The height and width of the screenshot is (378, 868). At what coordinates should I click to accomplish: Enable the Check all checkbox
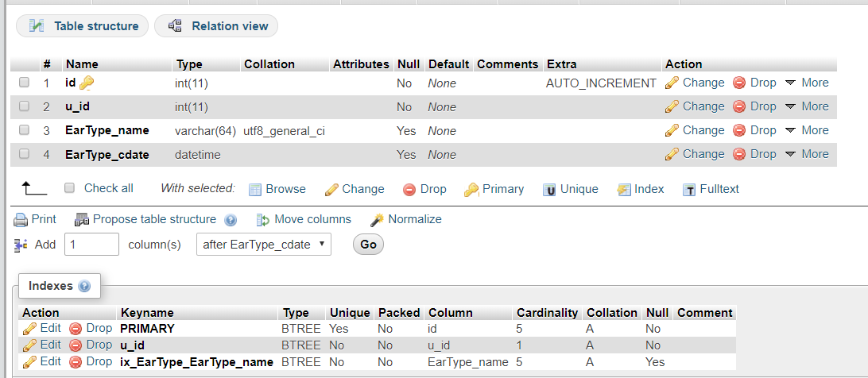click(x=69, y=188)
